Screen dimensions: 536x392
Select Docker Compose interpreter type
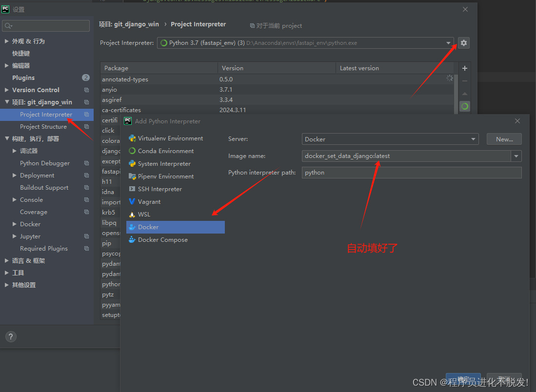pyautogui.click(x=176, y=240)
